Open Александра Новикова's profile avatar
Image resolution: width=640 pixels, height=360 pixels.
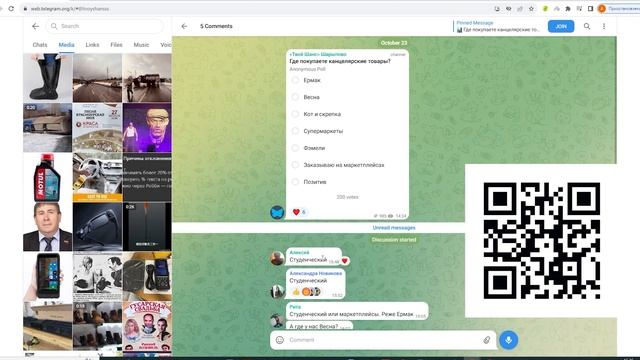pyautogui.click(x=277, y=291)
